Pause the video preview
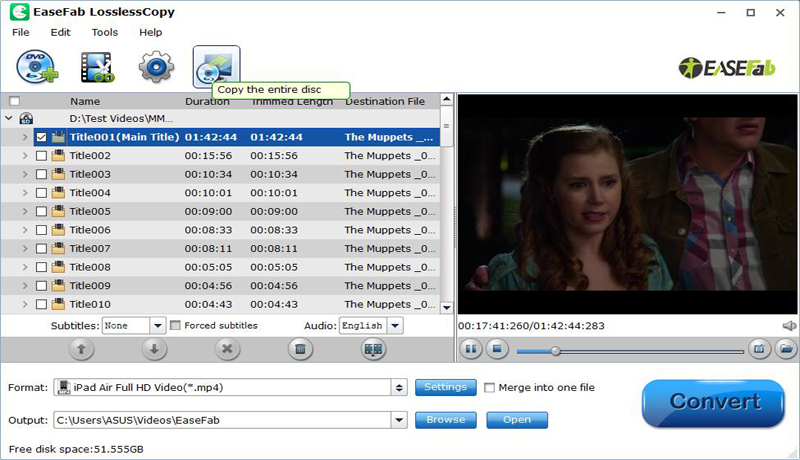The image size is (800, 460). [x=471, y=349]
